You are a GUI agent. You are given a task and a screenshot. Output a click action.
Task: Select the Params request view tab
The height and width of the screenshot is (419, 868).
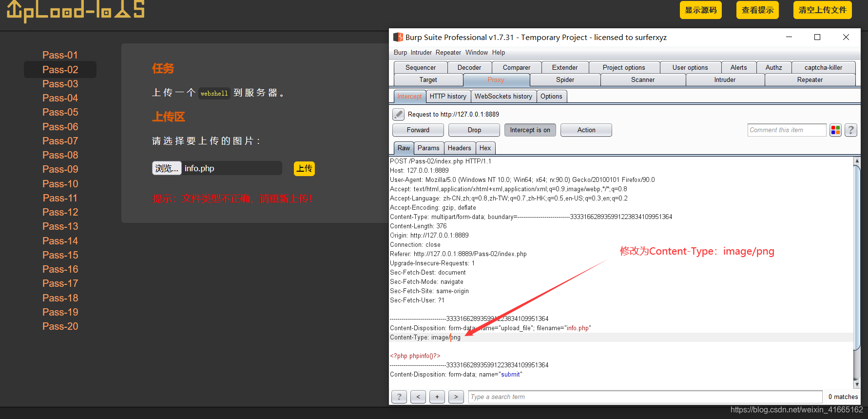pyautogui.click(x=428, y=148)
